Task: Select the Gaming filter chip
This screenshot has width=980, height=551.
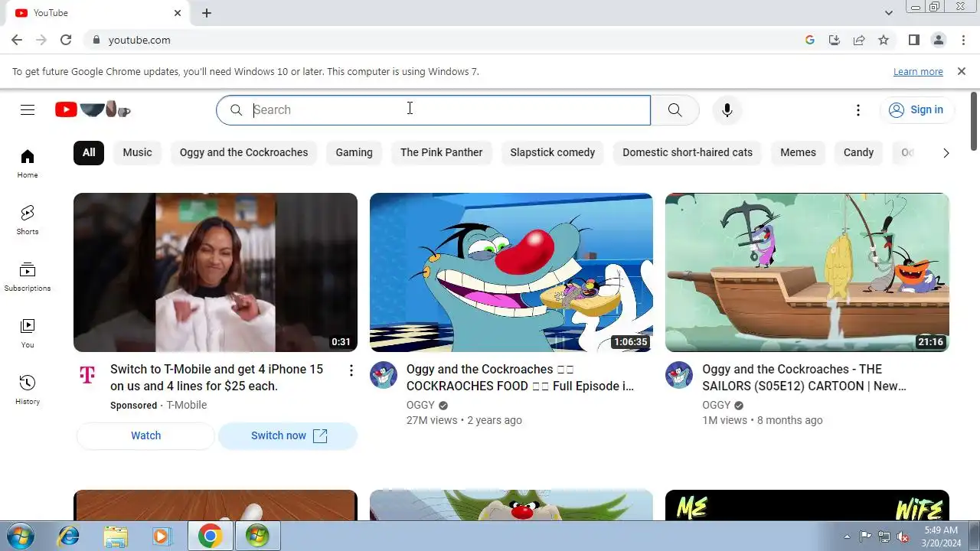Action: pyautogui.click(x=354, y=152)
